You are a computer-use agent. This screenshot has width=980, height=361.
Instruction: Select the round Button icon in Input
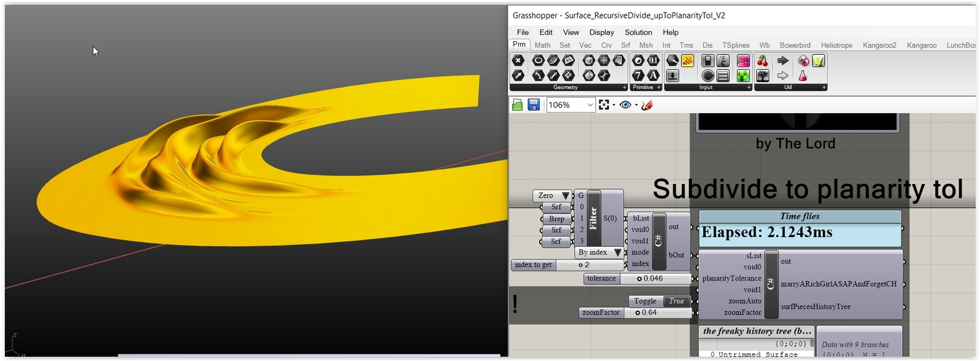click(707, 76)
